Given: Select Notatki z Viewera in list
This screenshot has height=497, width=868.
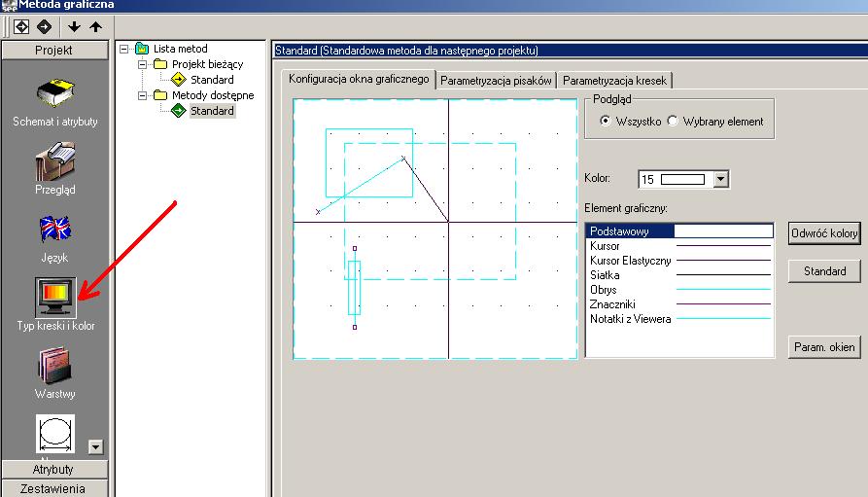Looking at the screenshot, I should (679, 319).
